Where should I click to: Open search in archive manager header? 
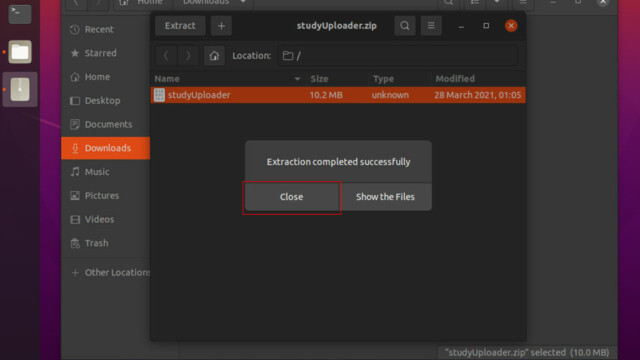pos(404,26)
